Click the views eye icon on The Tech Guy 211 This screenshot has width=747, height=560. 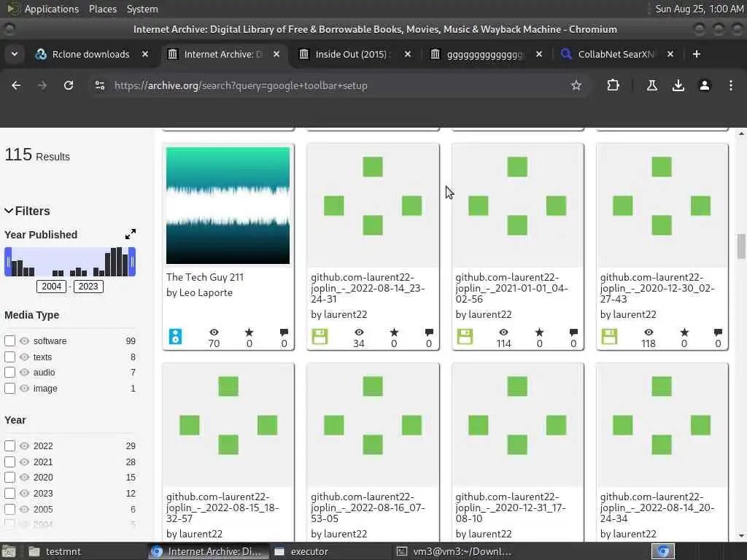tap(214, 332)
